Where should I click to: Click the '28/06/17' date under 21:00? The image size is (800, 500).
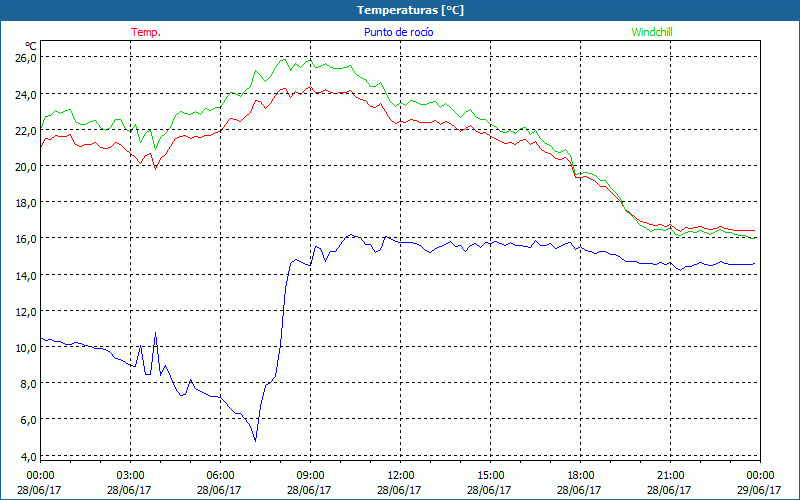(x=669, y=490)
